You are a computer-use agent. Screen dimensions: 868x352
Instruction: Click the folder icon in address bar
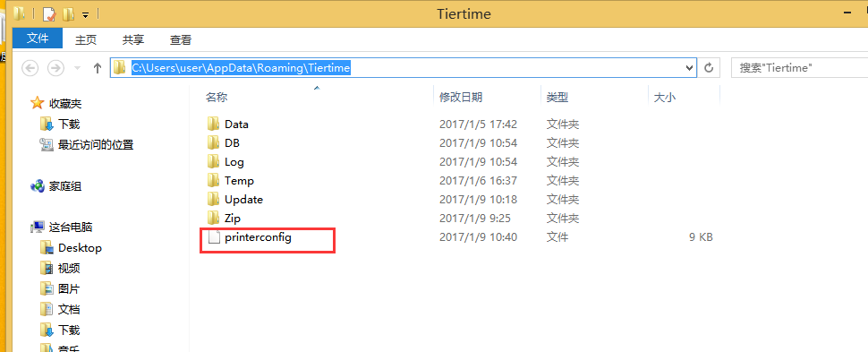coord(120,68)
